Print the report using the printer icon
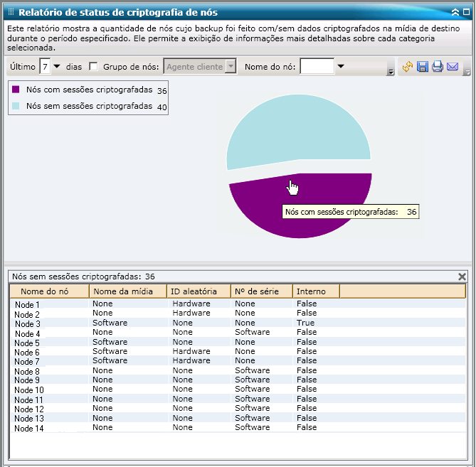476x467 pixels. [437, 67]
